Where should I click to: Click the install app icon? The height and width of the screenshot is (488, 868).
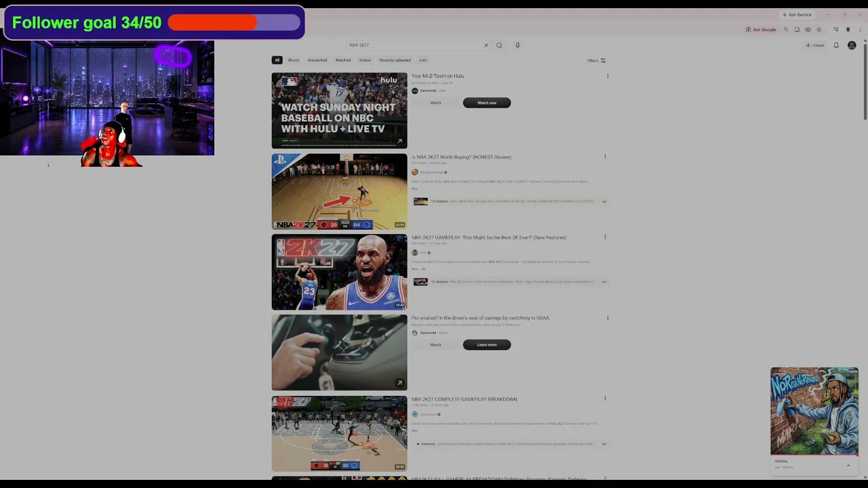[797, 30]
